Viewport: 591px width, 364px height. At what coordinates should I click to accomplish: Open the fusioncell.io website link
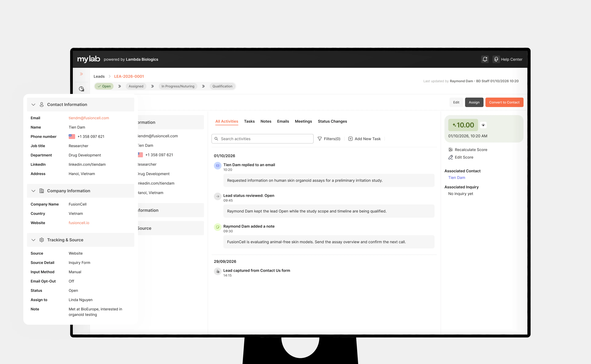point(79,223)
